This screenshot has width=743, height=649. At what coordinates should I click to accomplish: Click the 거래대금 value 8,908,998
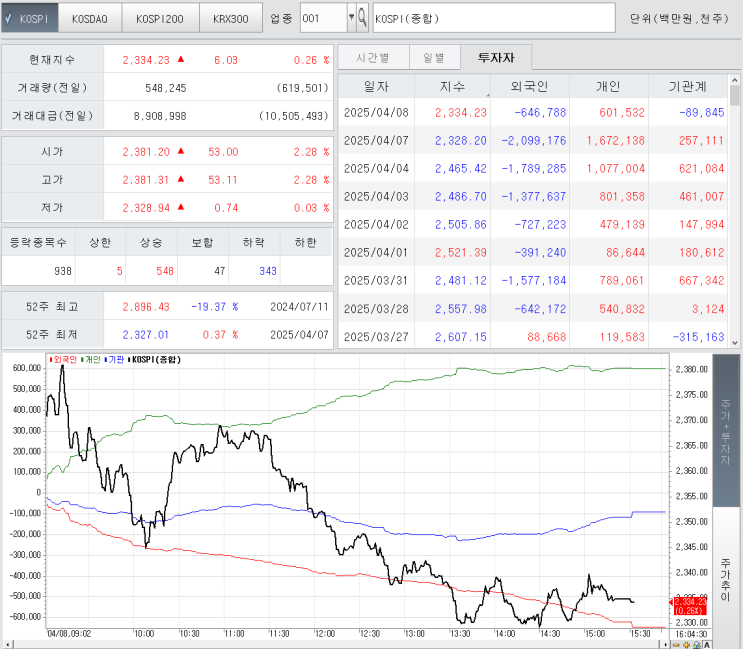coord(160,116)
